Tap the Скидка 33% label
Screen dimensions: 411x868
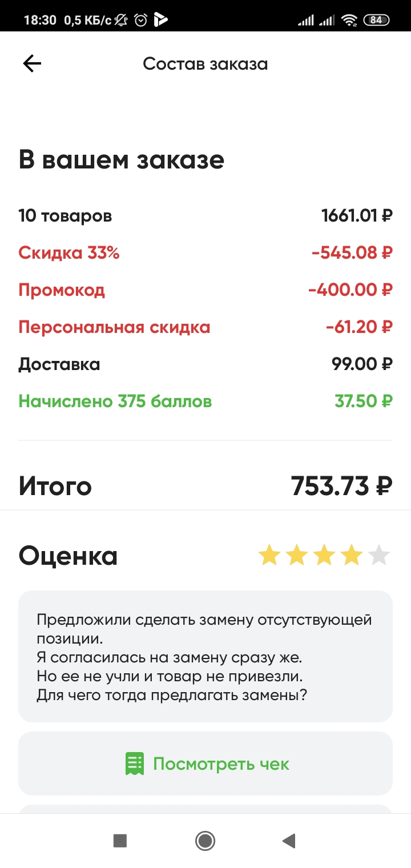69,253
